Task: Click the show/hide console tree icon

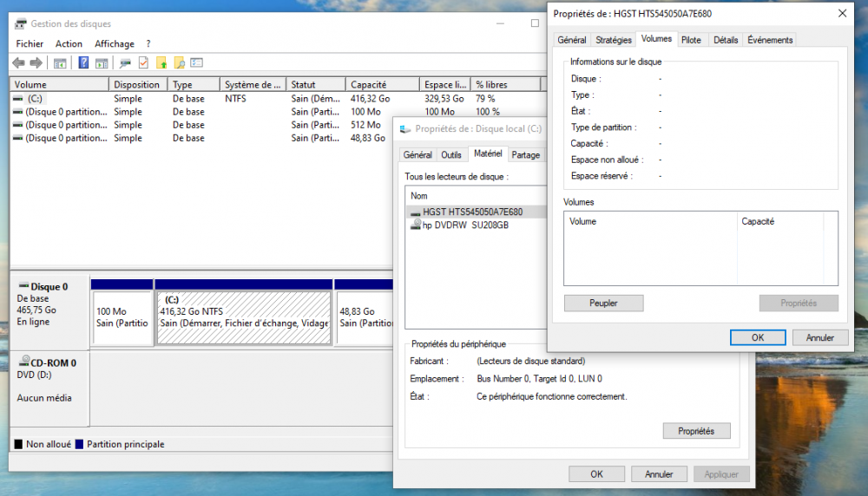Action: (x=60, y=62)
